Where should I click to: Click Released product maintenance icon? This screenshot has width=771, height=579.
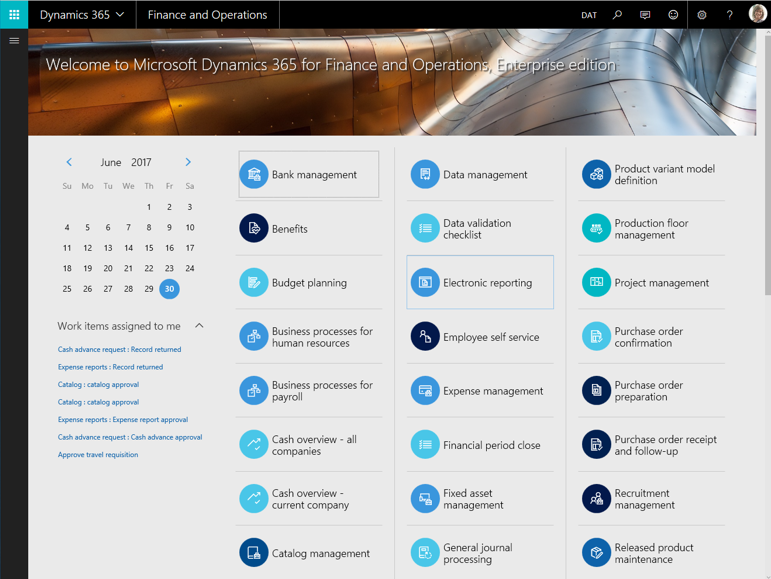click(596, 552)
